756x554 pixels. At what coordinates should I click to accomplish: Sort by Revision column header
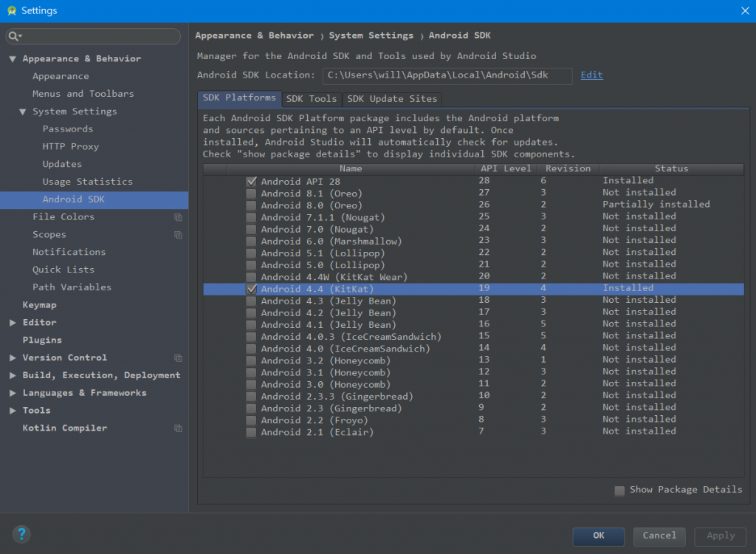[x=568, y=169]
